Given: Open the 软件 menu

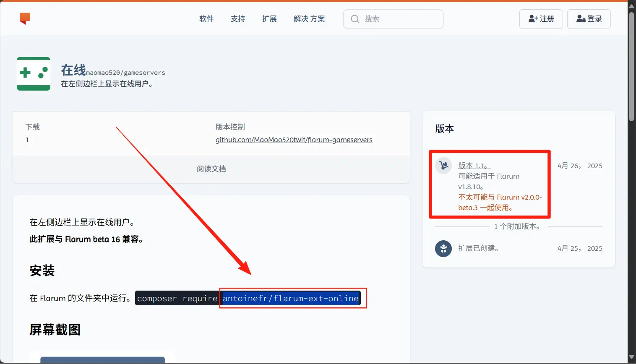Looking at the screenshot, I should [x=206, y=19].
